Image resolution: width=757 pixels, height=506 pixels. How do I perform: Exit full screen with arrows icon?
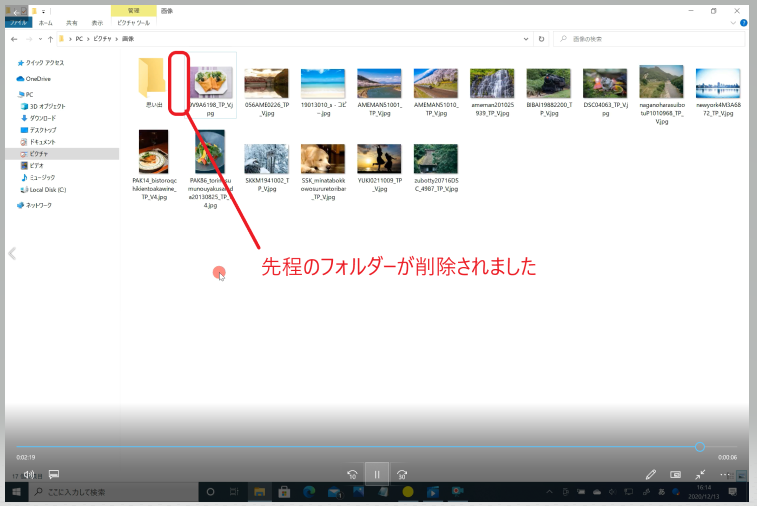click(701, 474)
